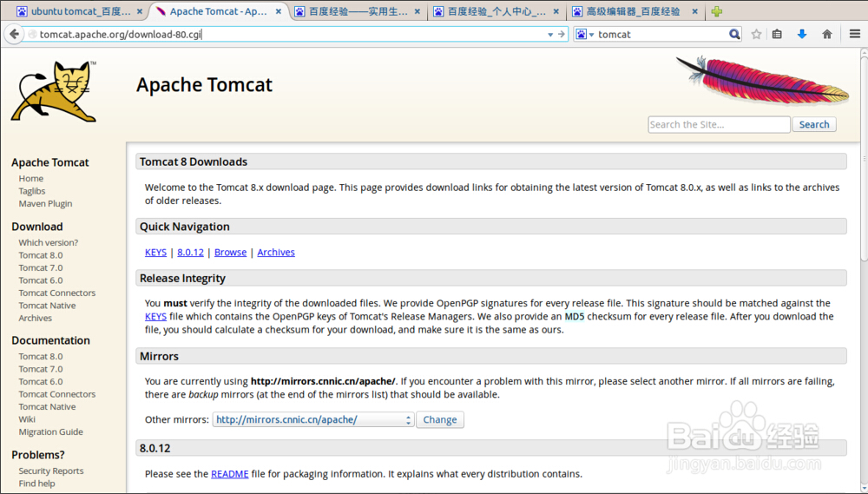Open Tomcat Connectors under Download
Screen dimensions: 868x494
[x=57, y=293]
